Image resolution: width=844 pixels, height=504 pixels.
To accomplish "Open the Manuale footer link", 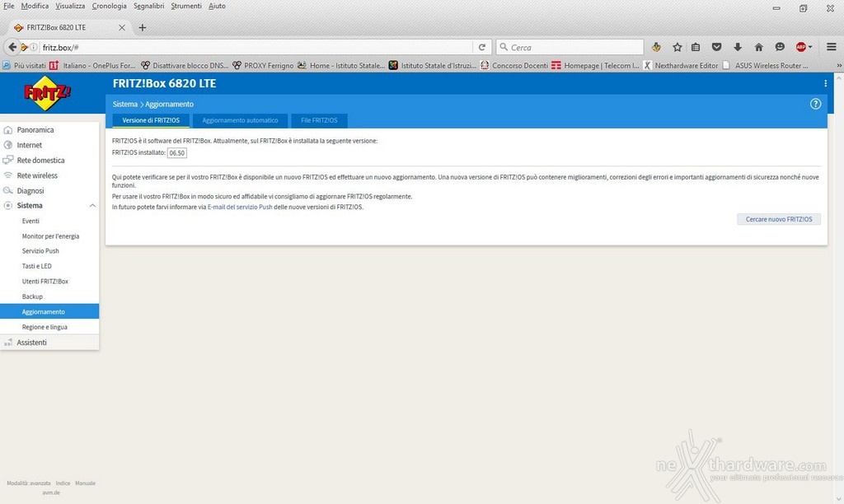I will [x=85, y=483].
